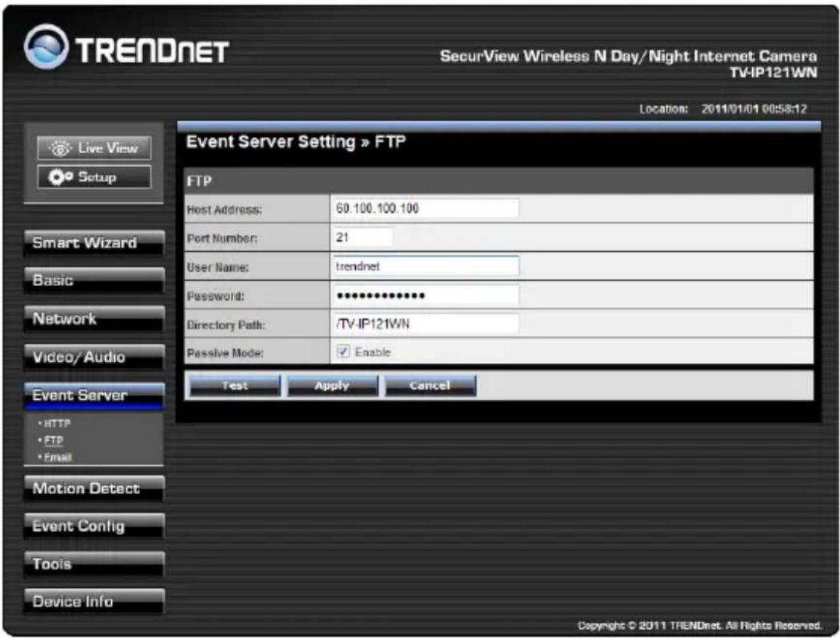840x638 pixels.
Task: Click the Directory Path label
Action: coord(226,325)
